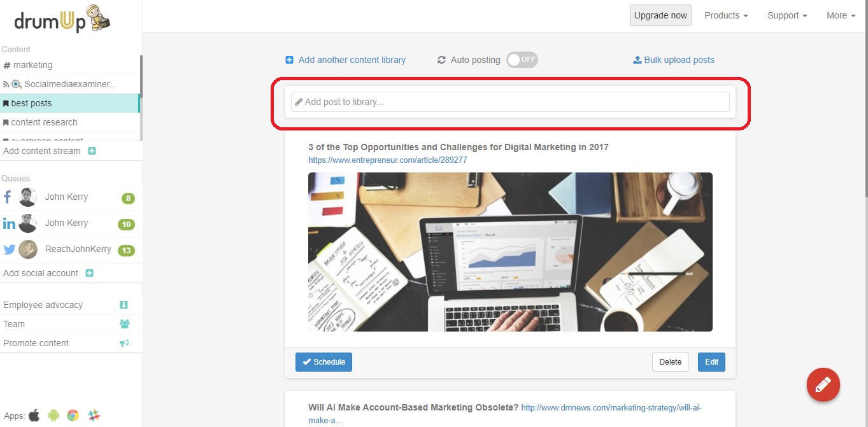The width and height of the screenshot is (868, 427).
Task: Click the green 8 queue count badge
Action: (x=128, y=199)
